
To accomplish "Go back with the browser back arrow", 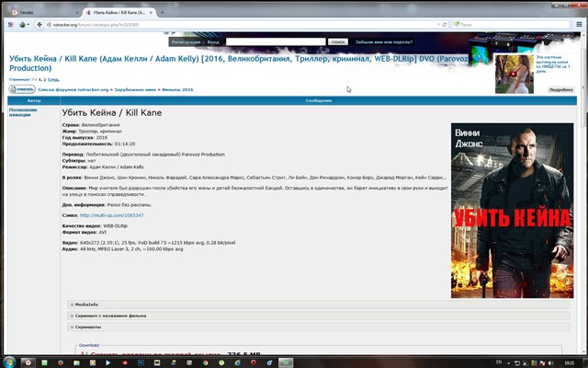I will pyautogui.click(x=40, y=25).
